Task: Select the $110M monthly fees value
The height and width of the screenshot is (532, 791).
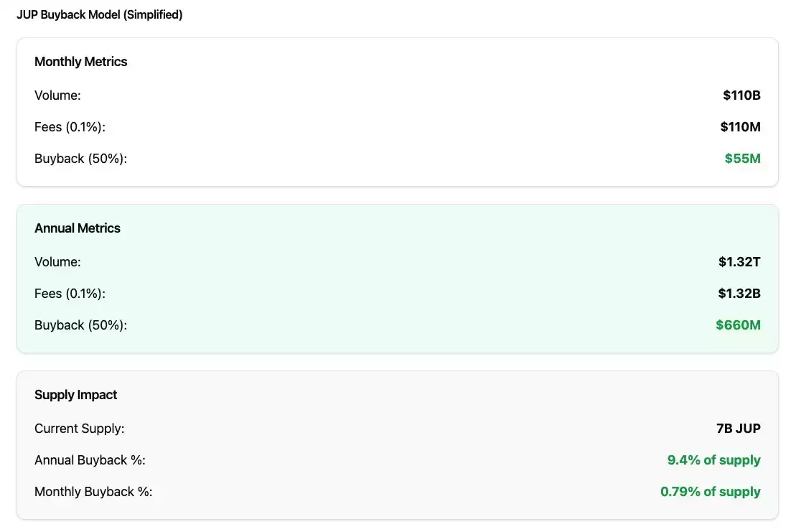Action: click(x=740, y=127)
